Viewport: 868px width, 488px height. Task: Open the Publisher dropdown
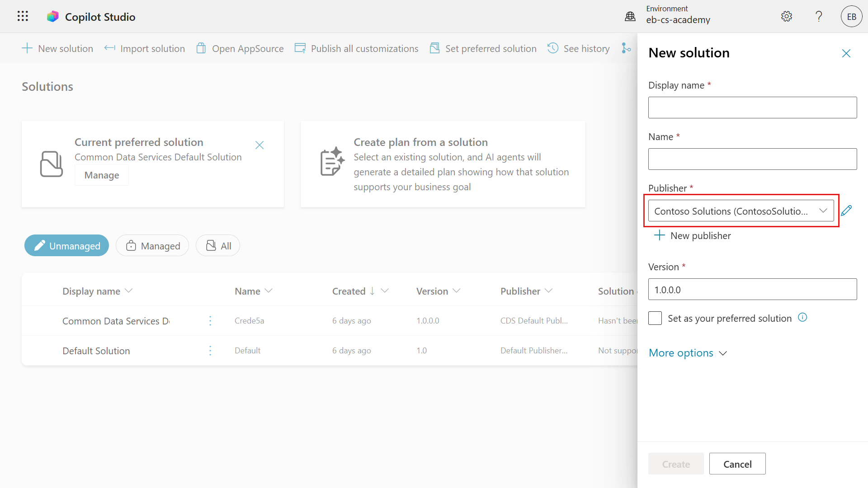741,211
